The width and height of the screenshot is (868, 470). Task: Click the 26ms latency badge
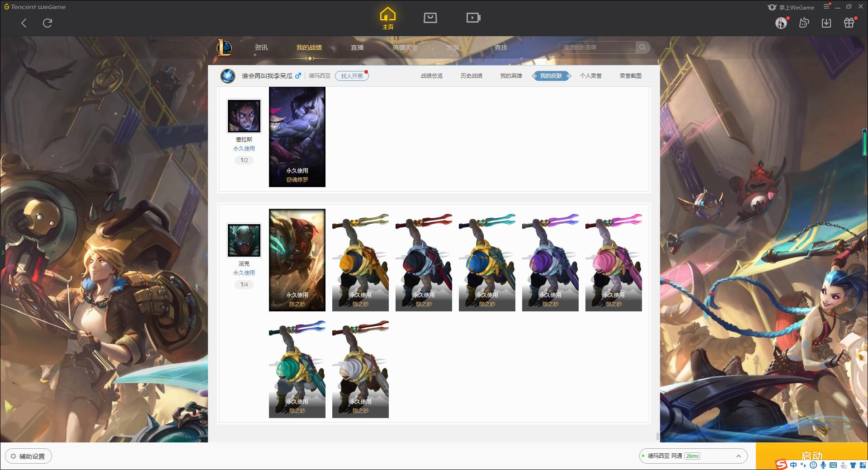(x=692, y=456)
